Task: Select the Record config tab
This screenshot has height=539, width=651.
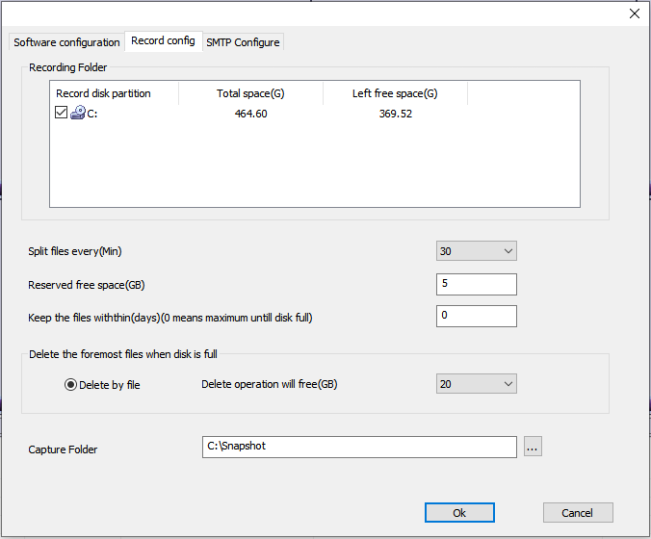Action: 163,41
